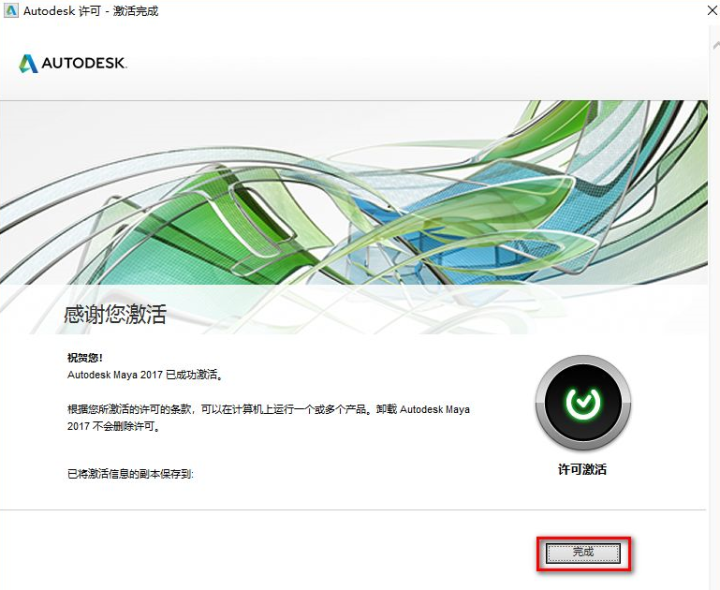
Task: Click the '已将激活信息的副本保存到:' text
Action: (x=130, y=474)
